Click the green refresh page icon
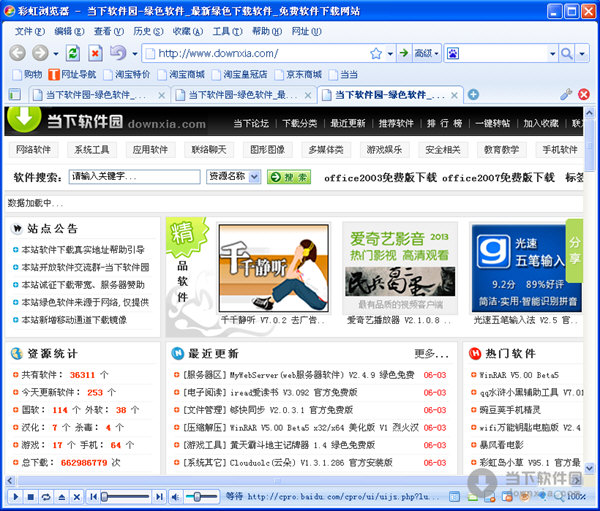The image size is (600, 511). point(72,53)
